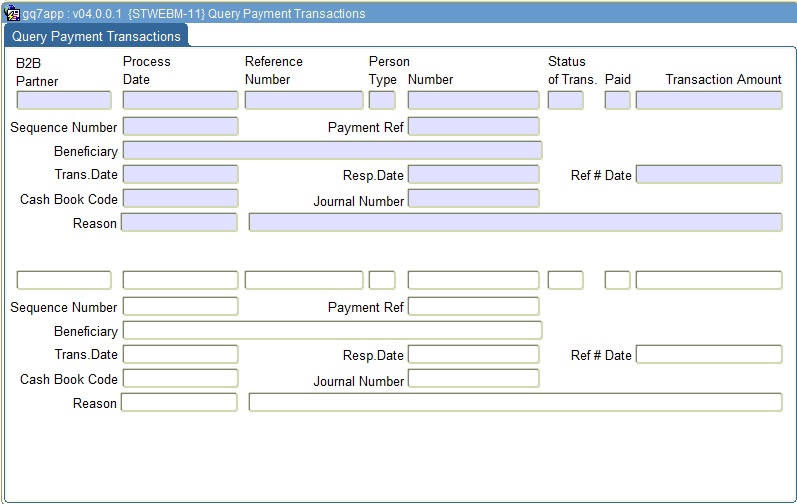
Task: Click the second record's Reference Number field
Action: [304, 280]
